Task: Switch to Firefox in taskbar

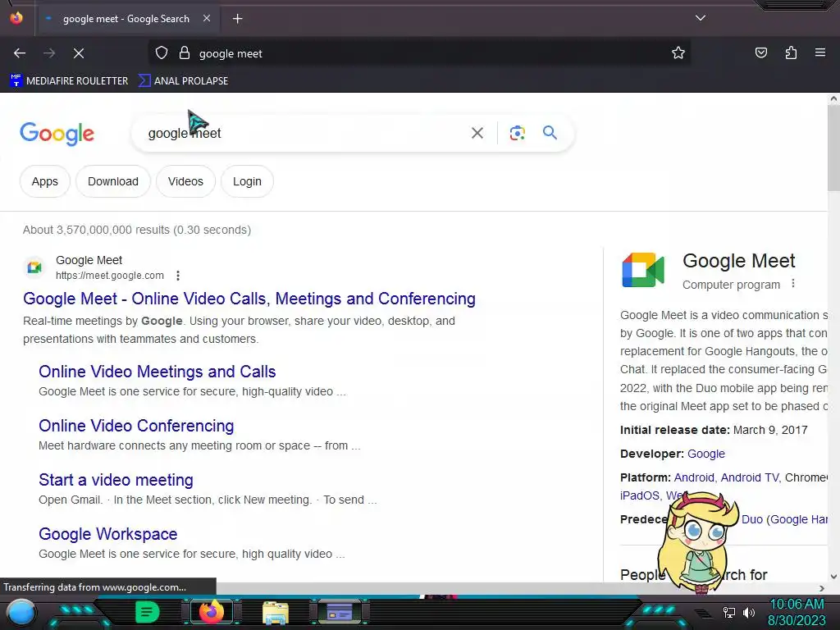Action: (x=212, y=612)
